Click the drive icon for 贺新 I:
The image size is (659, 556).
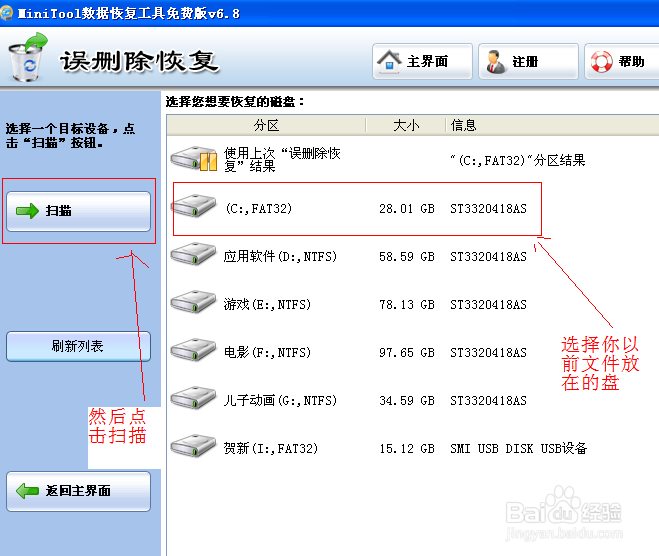pos(193,446)
